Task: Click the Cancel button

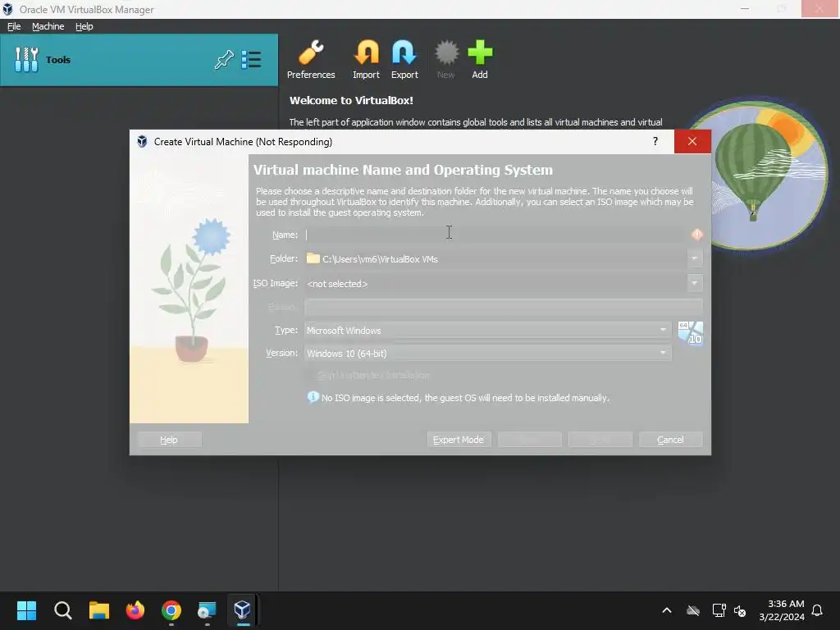Action: pos(671,440)
